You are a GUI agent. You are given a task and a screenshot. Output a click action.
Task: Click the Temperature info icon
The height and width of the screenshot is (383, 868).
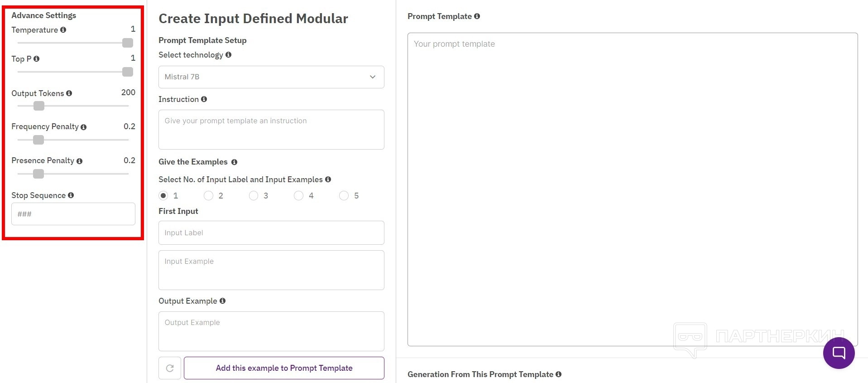63,30
